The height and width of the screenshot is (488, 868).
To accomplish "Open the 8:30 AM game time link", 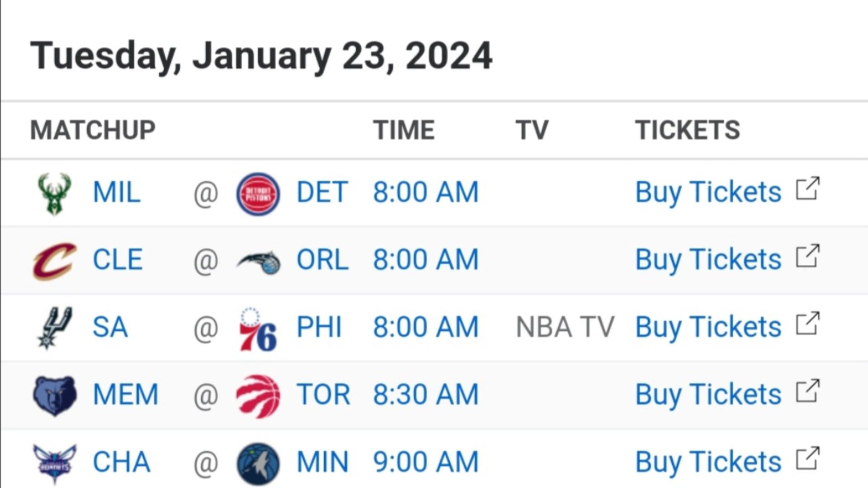I will 425,394.
